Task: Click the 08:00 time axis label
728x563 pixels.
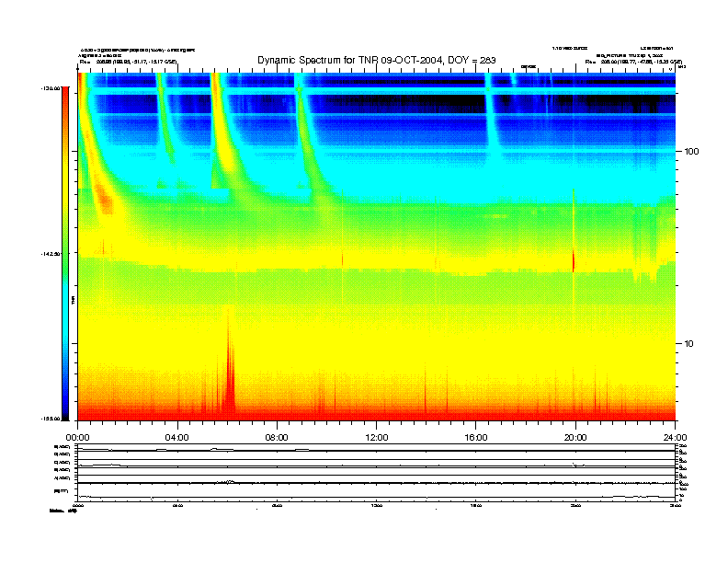Action: pyautogui.click(x=277, y=438)
